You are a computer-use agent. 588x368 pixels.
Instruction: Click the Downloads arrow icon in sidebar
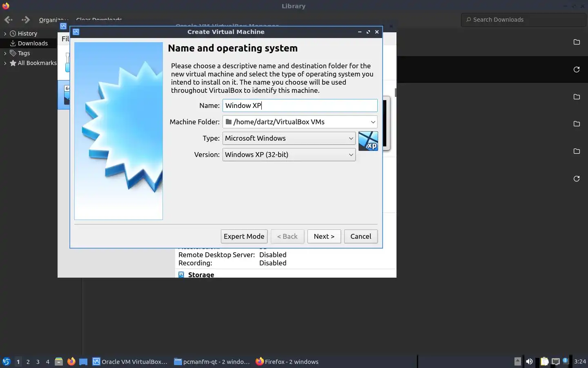(x=13, y=43)
